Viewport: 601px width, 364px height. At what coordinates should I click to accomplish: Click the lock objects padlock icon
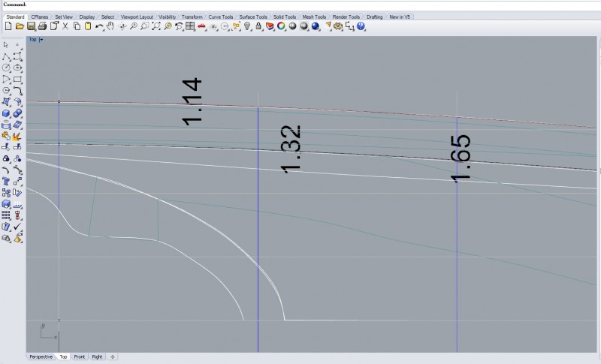pos(258,26)
